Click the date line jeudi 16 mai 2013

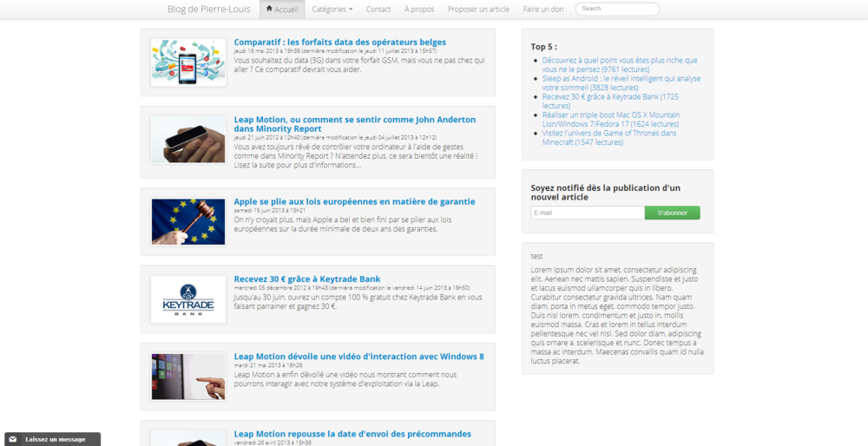click(x=335, y=51)
